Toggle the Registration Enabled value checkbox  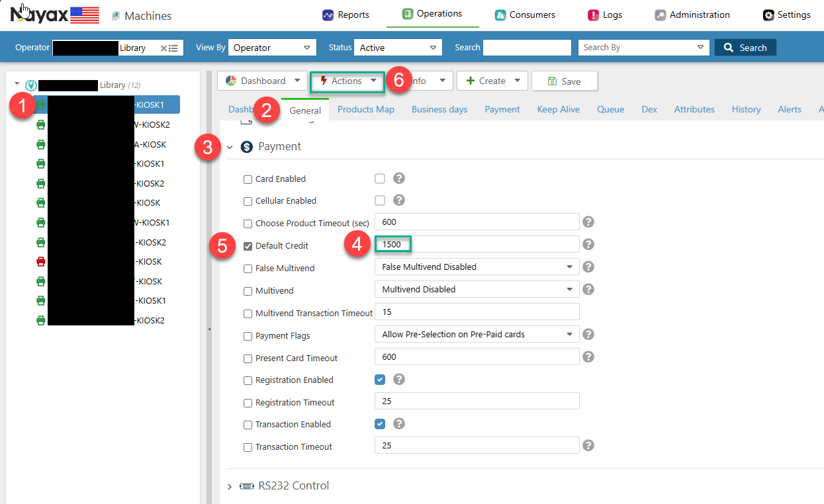click(380, 380)
